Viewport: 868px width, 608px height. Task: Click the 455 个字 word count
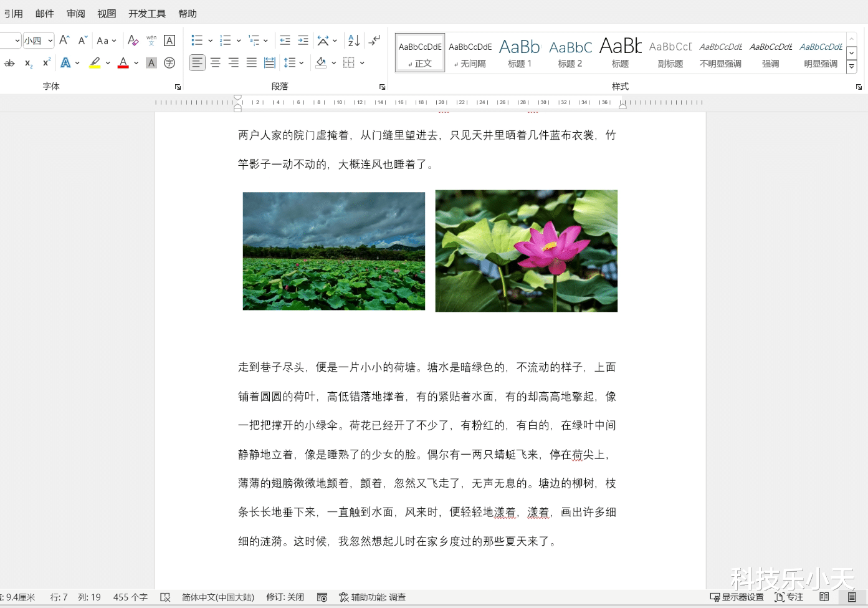pyautogui.click(x=130, y=597)
